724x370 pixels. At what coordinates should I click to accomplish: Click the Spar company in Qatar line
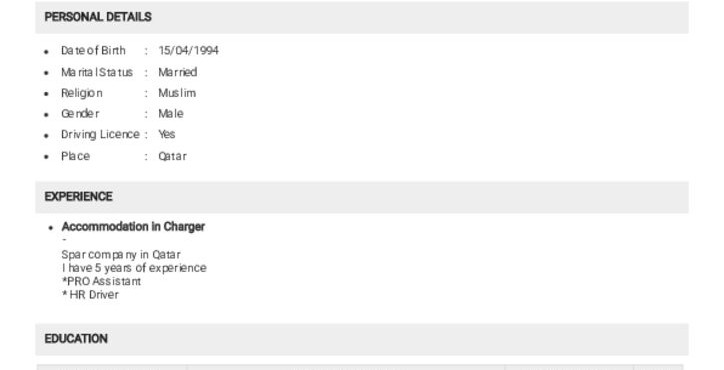point(121,255)
